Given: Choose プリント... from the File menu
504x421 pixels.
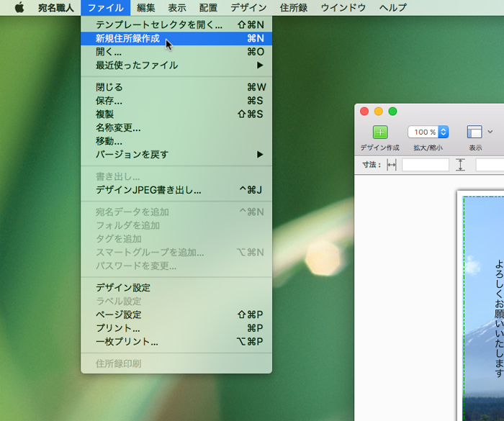Looking at the screenshot, I should (118, 328).
